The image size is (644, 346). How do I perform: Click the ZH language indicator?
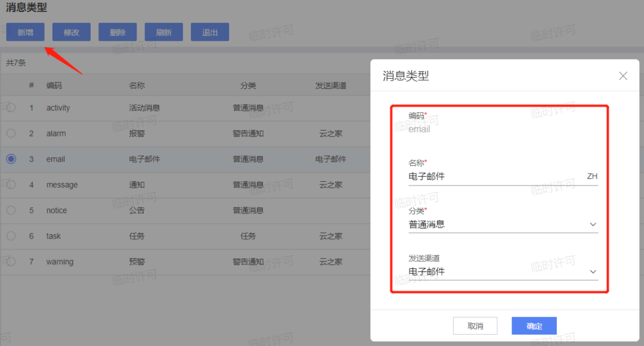point(592,177)
